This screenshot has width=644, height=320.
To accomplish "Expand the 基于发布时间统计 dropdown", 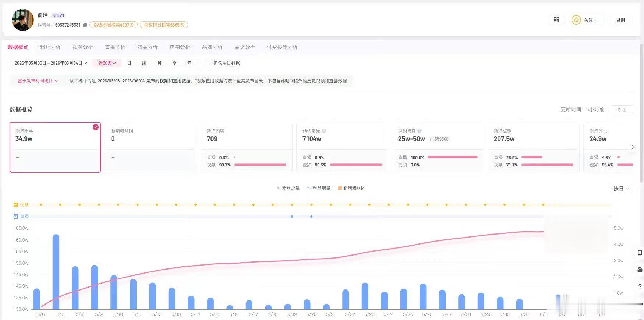I will click(38, 81).
